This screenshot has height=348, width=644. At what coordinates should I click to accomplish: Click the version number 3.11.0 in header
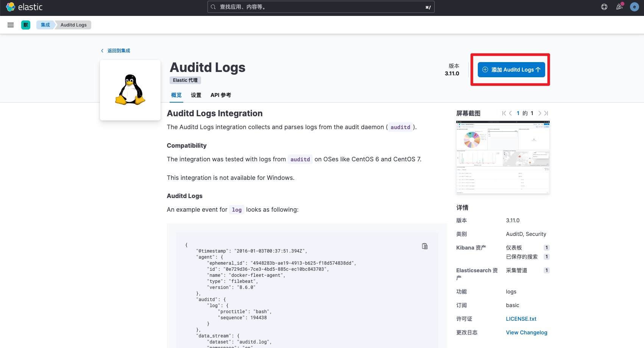click(x=452, y=73)
